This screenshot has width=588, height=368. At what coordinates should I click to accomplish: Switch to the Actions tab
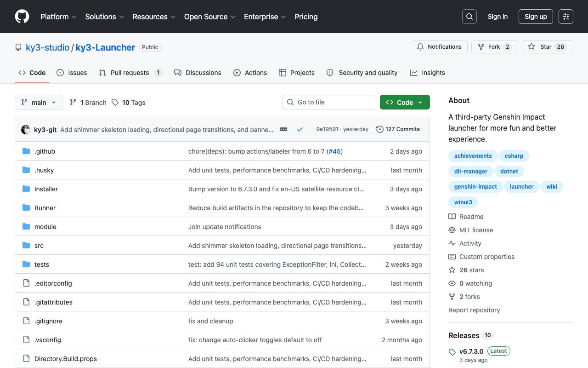[x=250, y=73]
